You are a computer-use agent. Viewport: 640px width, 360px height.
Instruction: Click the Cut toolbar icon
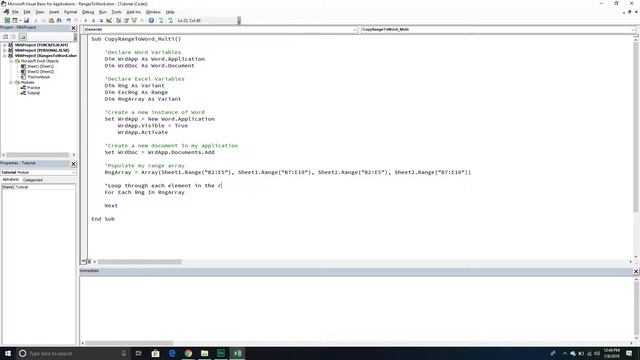(36, 20)
